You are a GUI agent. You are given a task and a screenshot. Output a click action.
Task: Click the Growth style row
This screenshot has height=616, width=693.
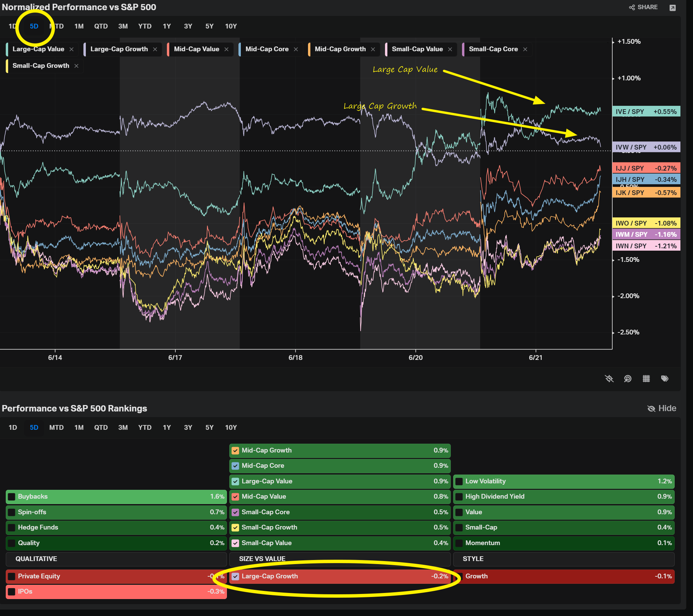tap(564, 576)
